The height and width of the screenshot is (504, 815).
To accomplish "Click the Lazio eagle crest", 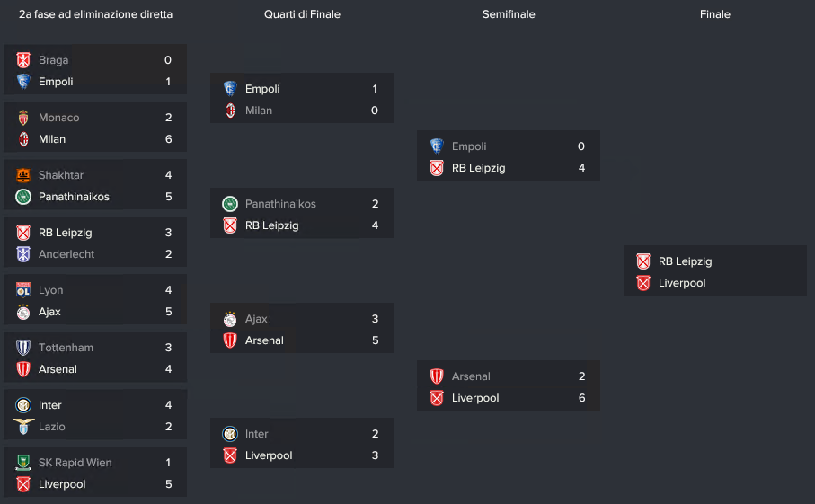I will [23, 427].
